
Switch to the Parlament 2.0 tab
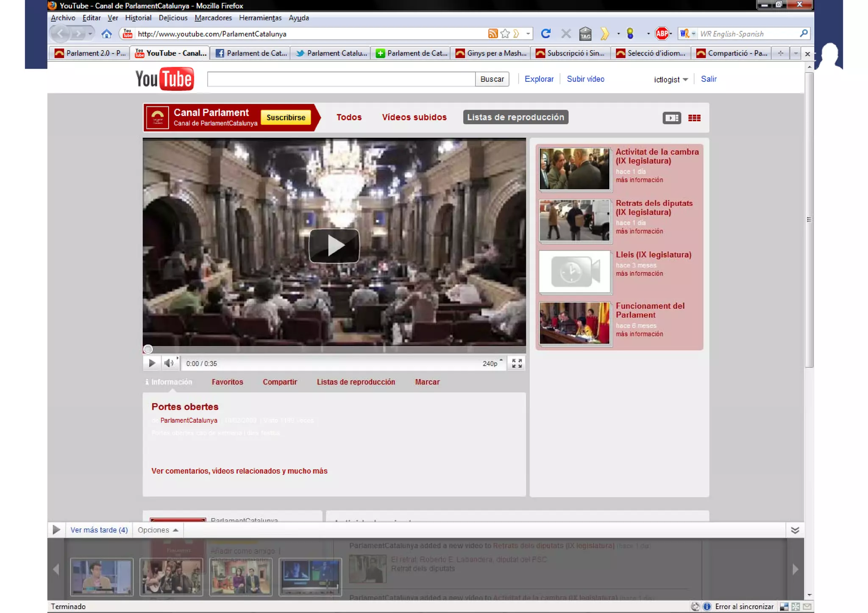point(90,53)
